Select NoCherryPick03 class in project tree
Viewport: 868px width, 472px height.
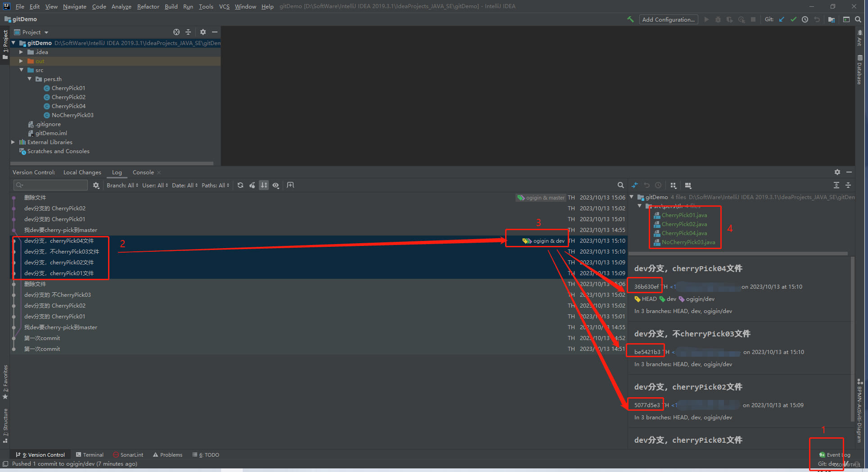pyautogui.click(x=72, y=115)
